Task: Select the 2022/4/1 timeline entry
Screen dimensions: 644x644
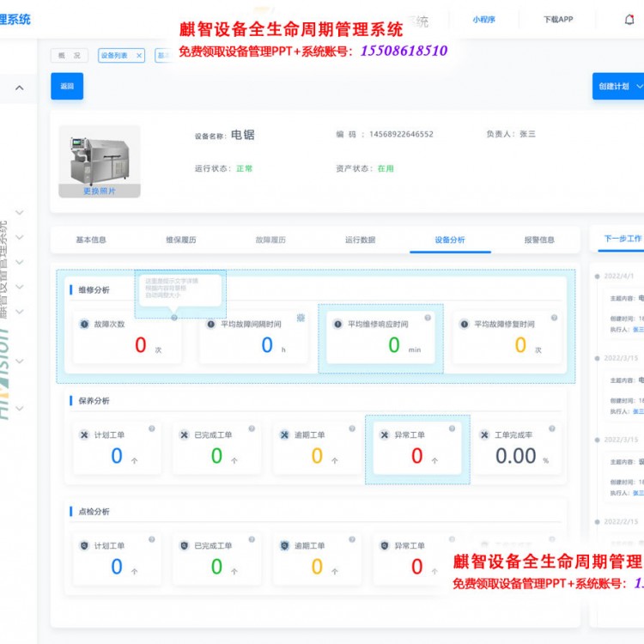Action: pyautogui.click(x=618, y=276)
